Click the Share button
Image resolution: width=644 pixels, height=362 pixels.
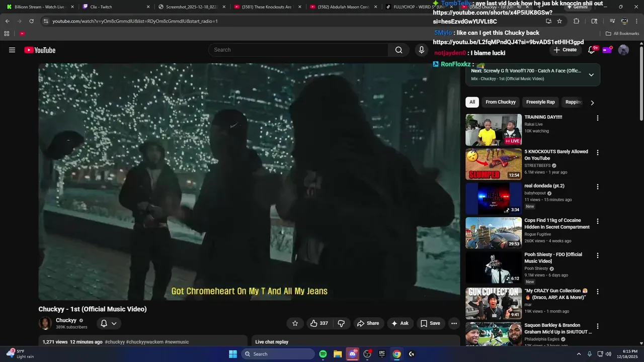(x=368, y=323)
